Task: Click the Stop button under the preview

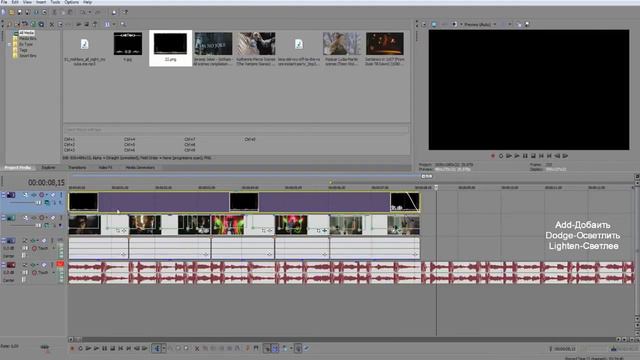Action: [533, 156]
